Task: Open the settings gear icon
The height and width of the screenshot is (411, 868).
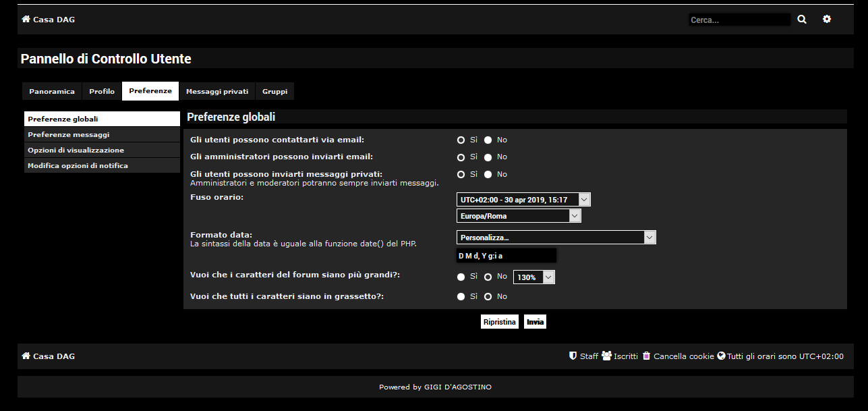Action: coord(827,19)
